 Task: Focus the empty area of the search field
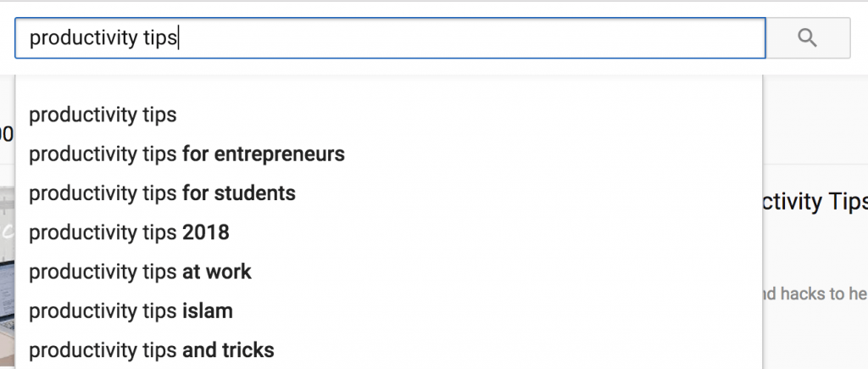[466, 38]
